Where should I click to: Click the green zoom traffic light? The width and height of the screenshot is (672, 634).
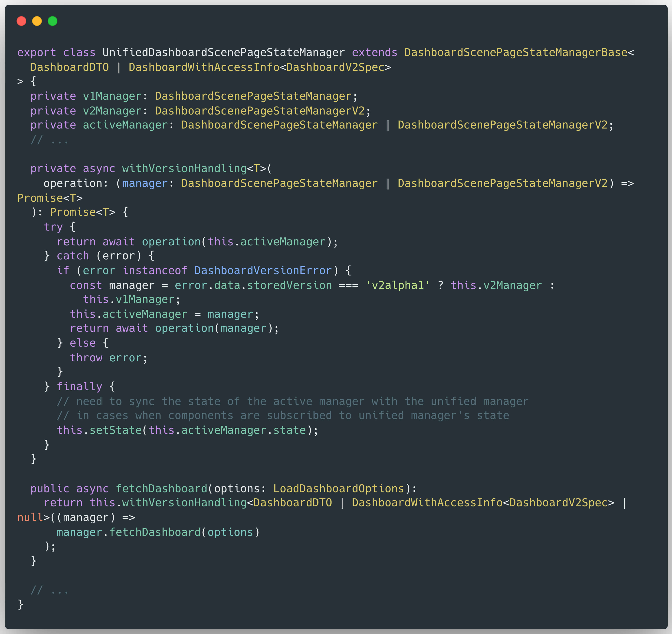pyautogui.click(x=53, y=21)
